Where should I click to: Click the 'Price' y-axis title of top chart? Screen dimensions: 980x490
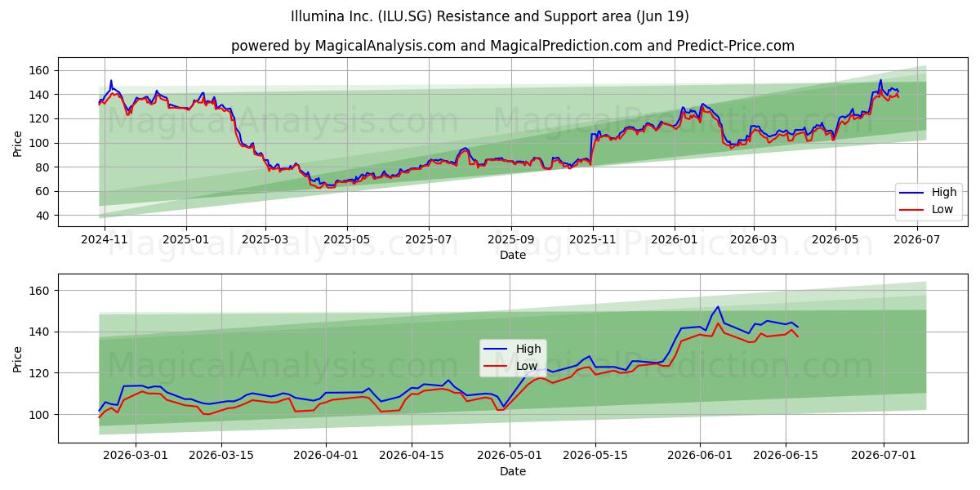pos(18,143)
